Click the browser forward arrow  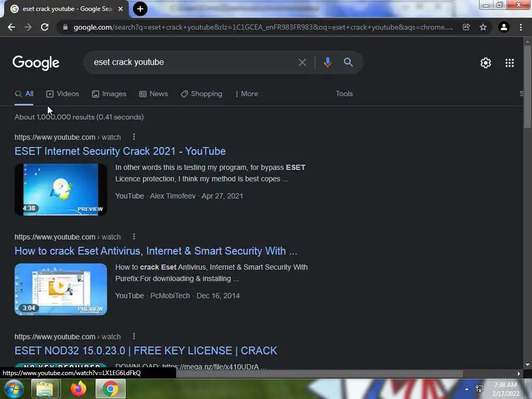(x=28, y=27)
